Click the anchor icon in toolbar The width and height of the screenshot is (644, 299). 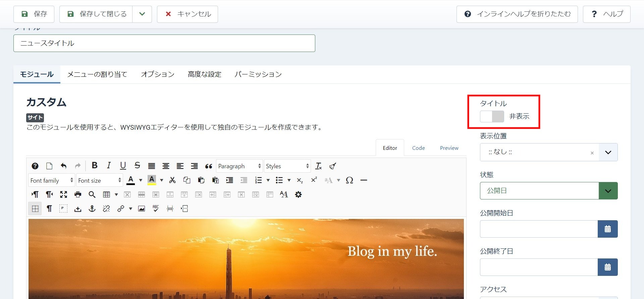[x=92, y=209]
